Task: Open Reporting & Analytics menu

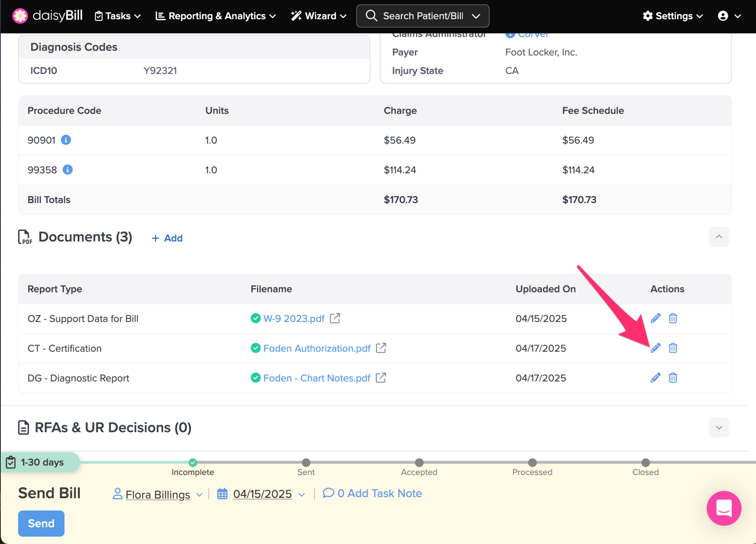Action: [x=216, y=16]
